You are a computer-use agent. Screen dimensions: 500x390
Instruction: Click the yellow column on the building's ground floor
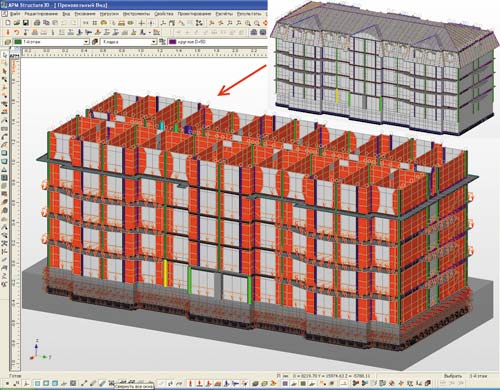(x=165, y=273)
